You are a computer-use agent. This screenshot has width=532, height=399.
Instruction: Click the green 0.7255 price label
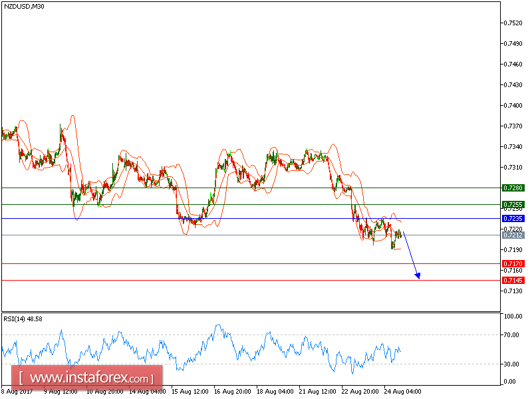[514, 205]
